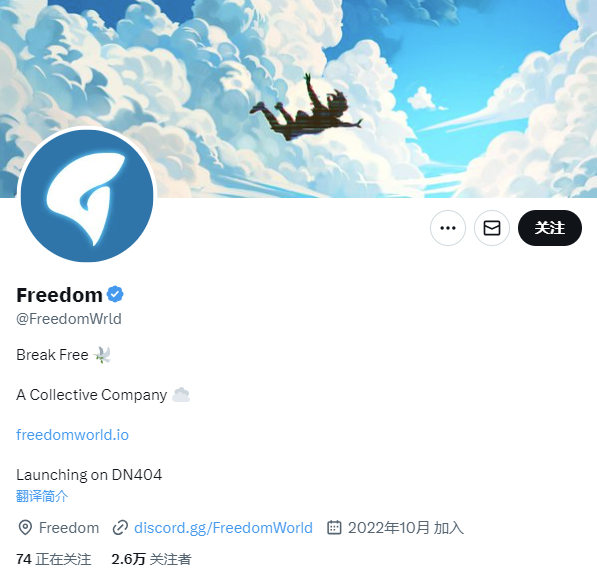Click the chain link icon before discord.gg
The height and width of the screenshot is (577, 597).
pyautogui.click(x=120, y=527)
